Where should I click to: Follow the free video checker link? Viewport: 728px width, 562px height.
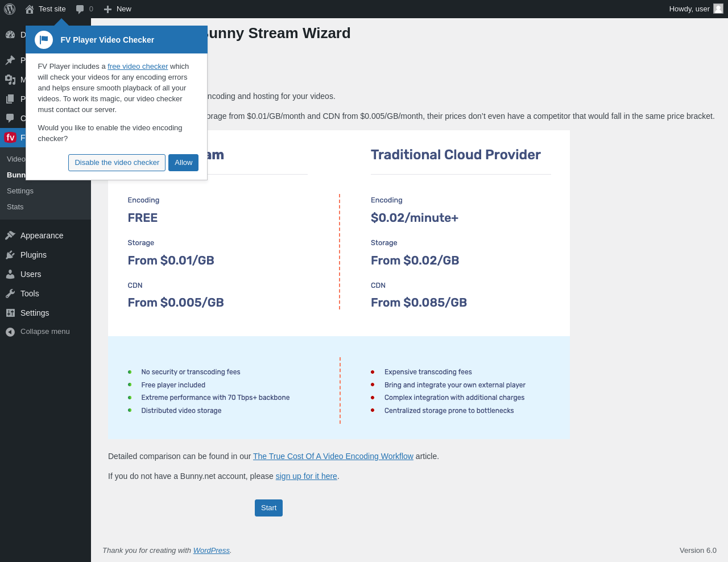click(x=138, y=67)
